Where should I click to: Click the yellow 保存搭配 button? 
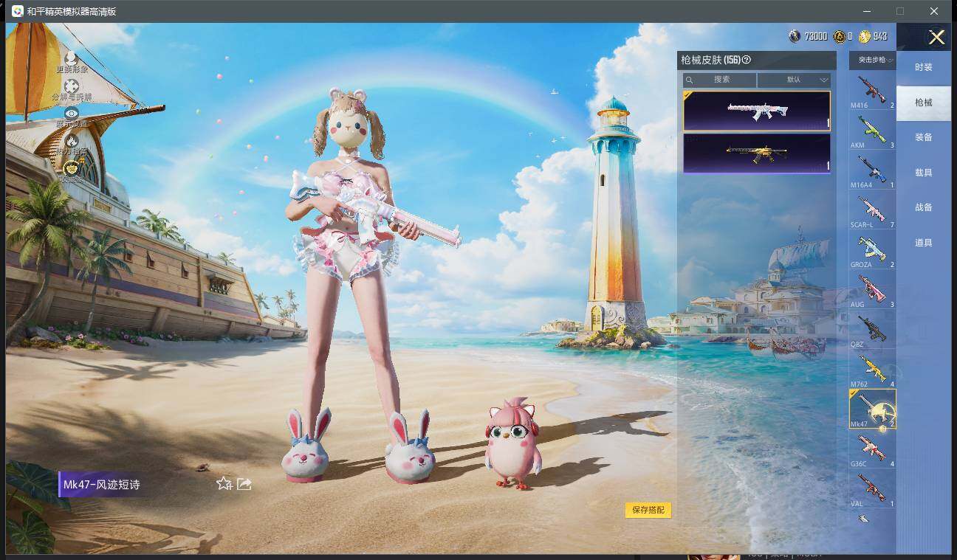[x=648, y=510]
